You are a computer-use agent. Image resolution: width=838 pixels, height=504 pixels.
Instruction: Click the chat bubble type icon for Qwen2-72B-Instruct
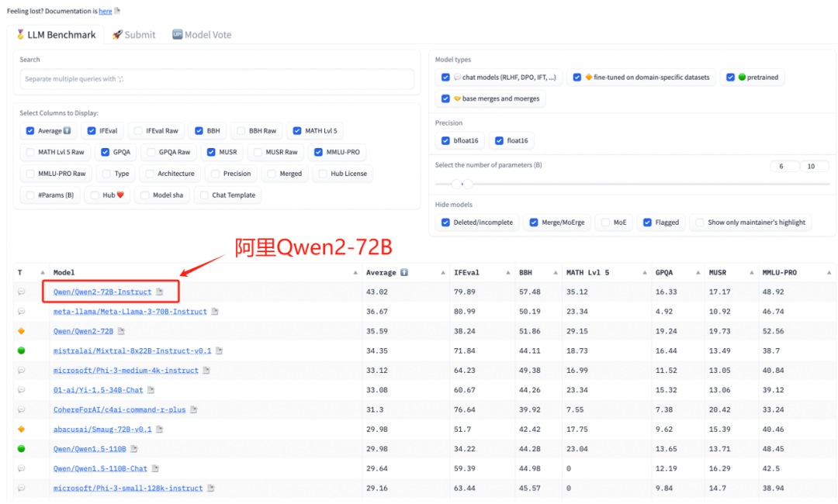[x=22, y=292]
